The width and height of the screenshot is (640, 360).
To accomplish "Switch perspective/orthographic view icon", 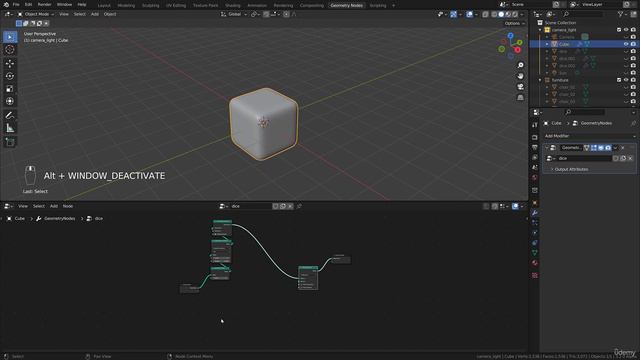I will click(x=520, y=97).
